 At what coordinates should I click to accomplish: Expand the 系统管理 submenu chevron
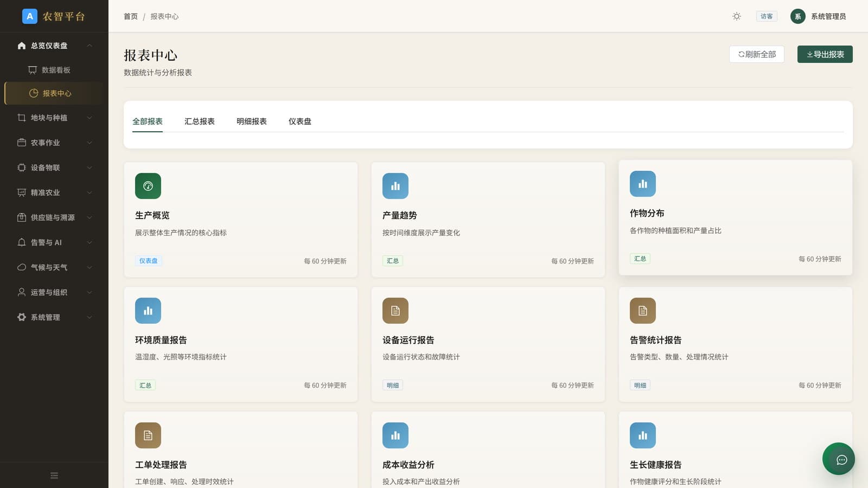click(x=90, y=317)
